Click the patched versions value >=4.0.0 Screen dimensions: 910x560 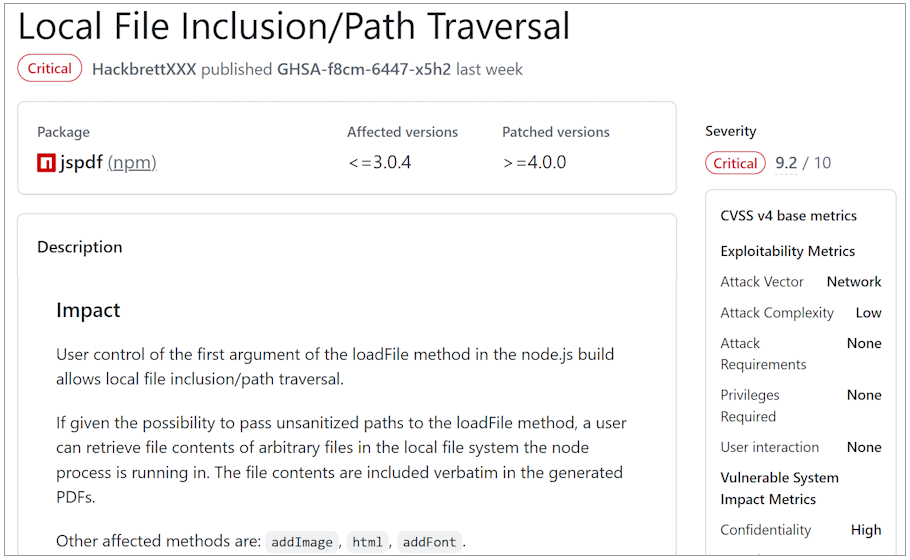534,163
